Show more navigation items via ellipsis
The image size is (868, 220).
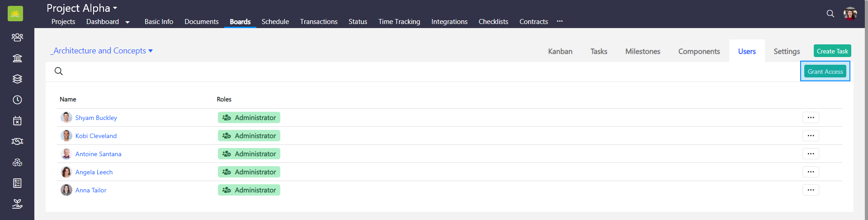560,21
